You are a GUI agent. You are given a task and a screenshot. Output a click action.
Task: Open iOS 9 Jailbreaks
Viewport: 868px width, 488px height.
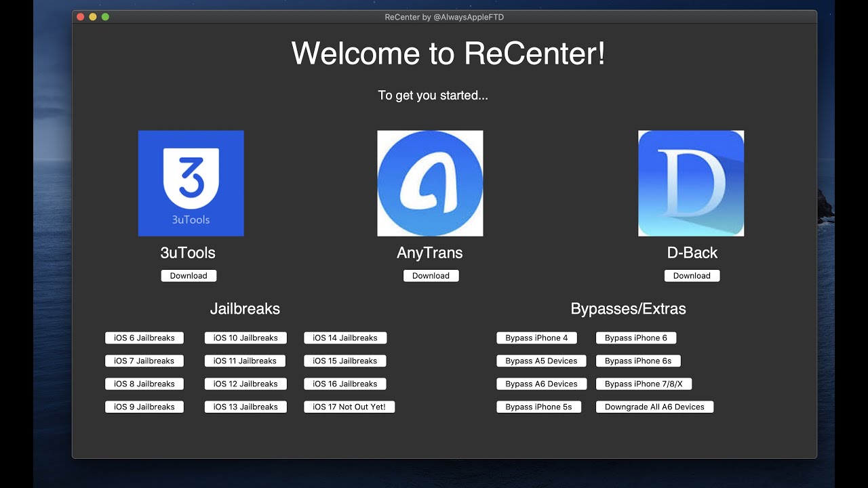coord(144,407)
